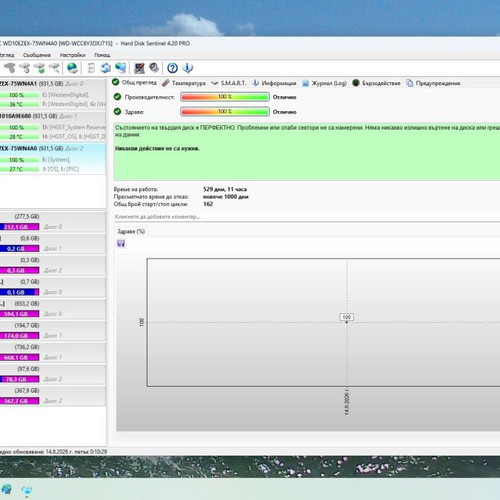500x500 pixels.
Task: Click the 367,7 GB partition usage bar
Action: point(19,401)
